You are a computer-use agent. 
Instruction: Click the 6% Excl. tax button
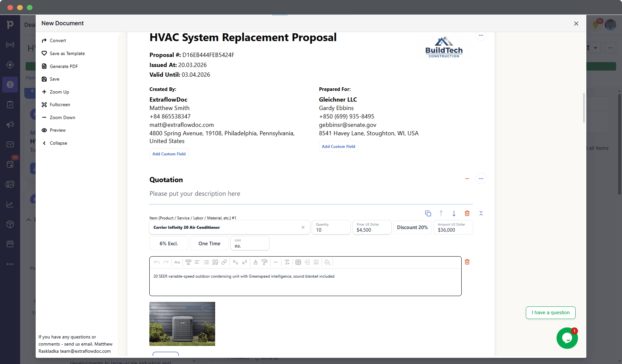pyautogui.click(x=169, y=244)
